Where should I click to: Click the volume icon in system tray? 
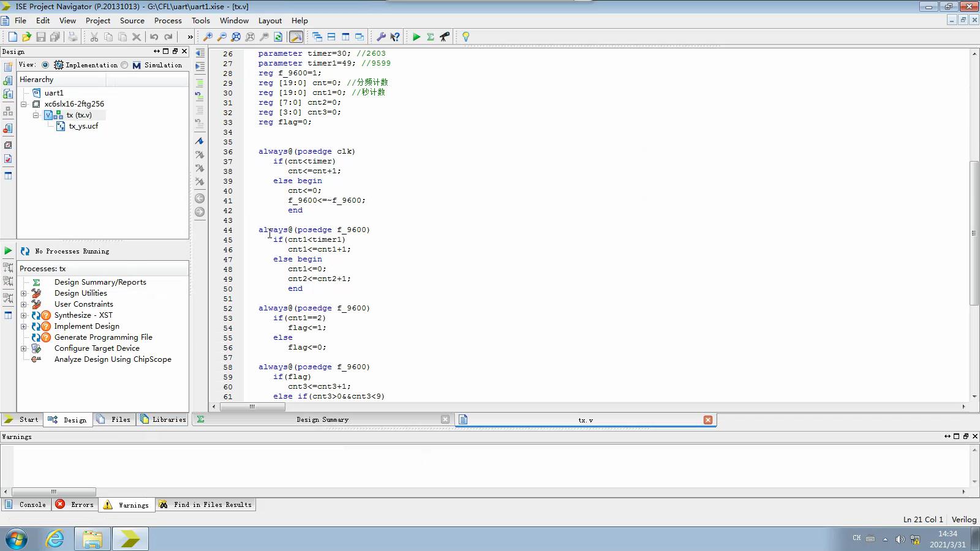[x=900, y=539]
